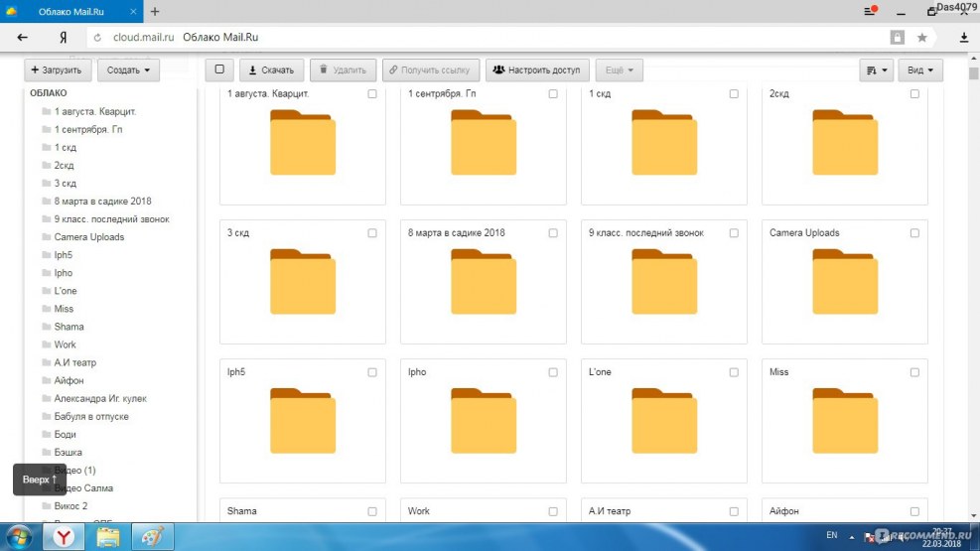Click the Yandex home icon beside address bar
This screenshot has height=551, width=980.
click(64, 38)
